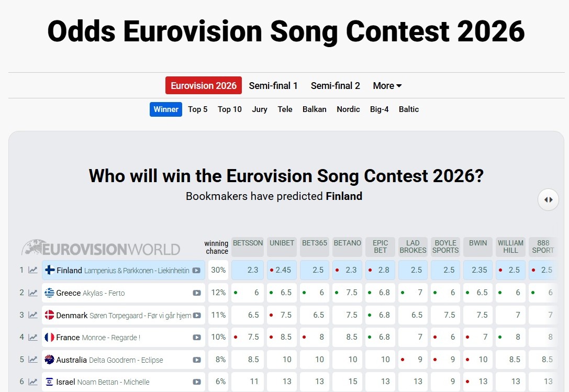Select the Nordic odds filter

[348, 109]
